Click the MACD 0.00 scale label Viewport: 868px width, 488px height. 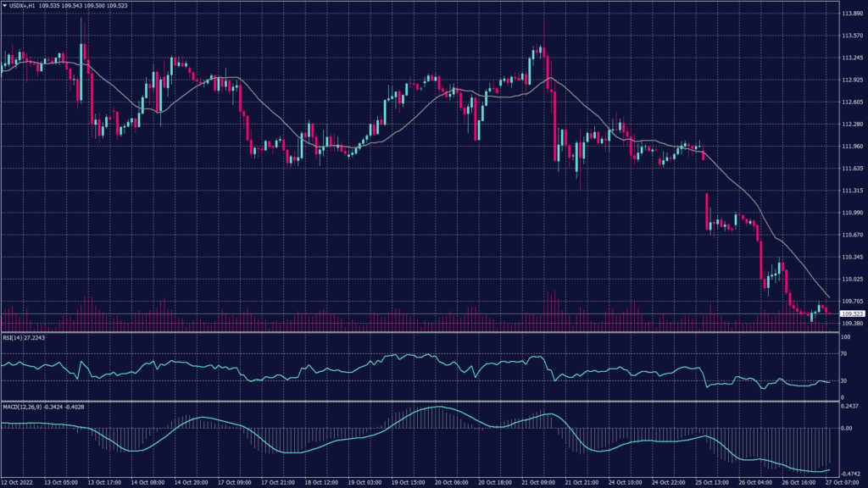pyautogui.click(x=846, y=429)
